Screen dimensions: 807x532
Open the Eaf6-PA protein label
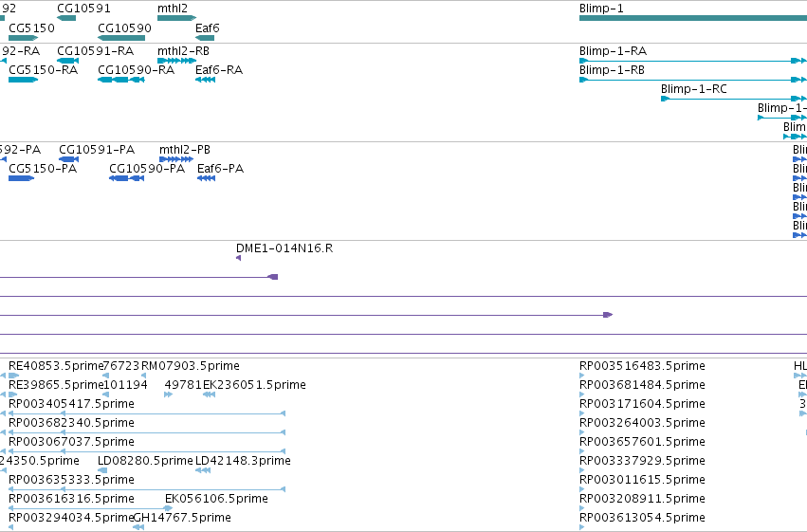pyautogui.click(x=220, y=169)
